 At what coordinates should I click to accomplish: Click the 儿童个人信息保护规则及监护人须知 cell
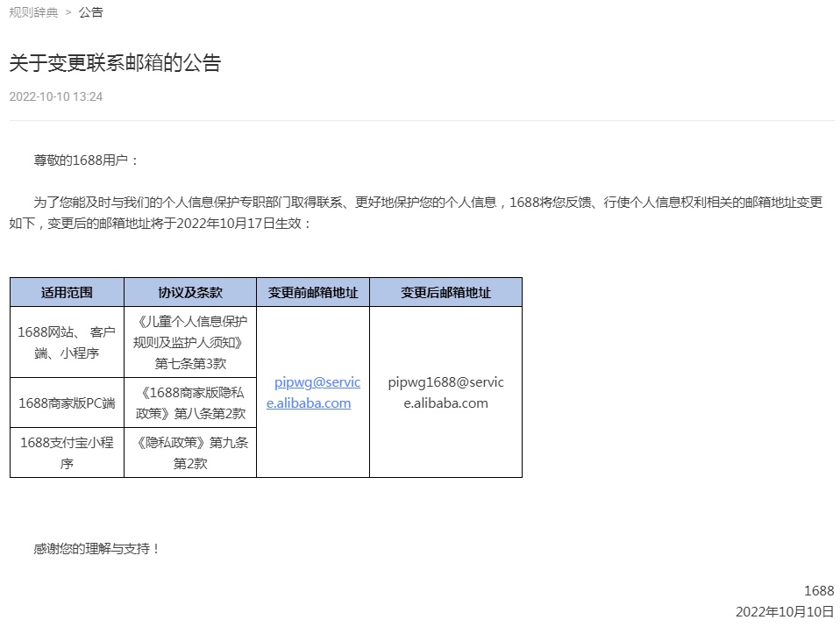pyautogui.click(x=190, y=342)
